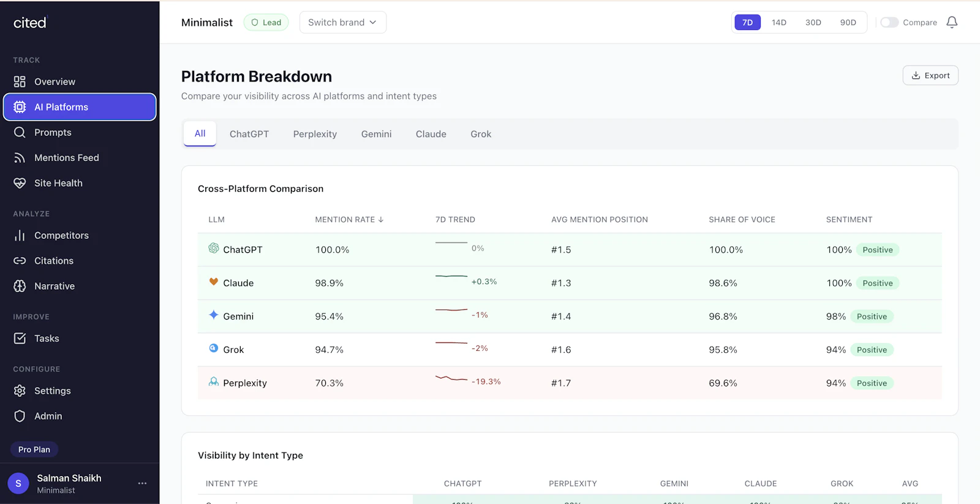Click the Sentiment column header
980x504 pixels.
[849, 219]
